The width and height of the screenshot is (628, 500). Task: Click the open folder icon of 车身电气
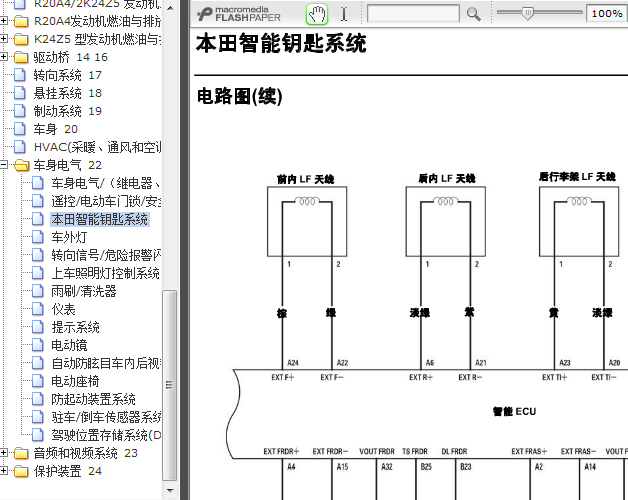(21, 165)
